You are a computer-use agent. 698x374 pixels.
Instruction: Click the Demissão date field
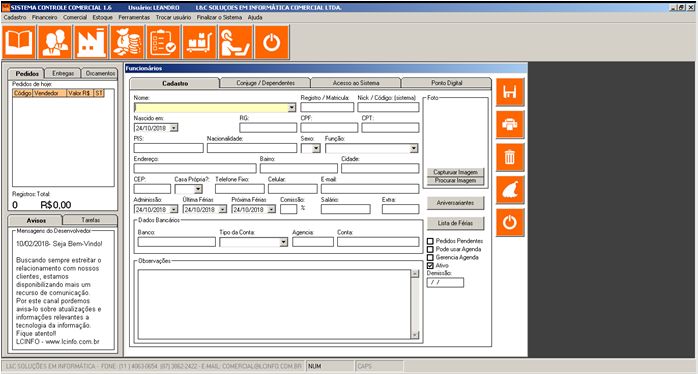tap(445, 283)
